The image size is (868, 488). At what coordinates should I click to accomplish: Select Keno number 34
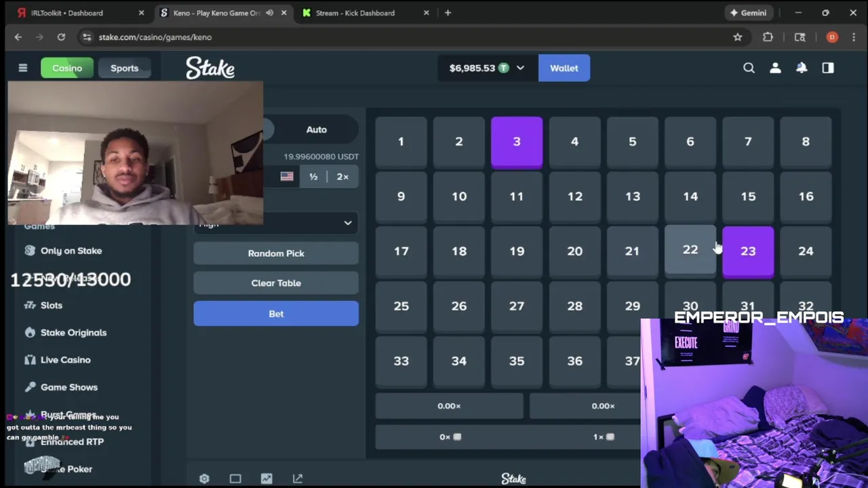pyautogui.click(x=459, y=361)
